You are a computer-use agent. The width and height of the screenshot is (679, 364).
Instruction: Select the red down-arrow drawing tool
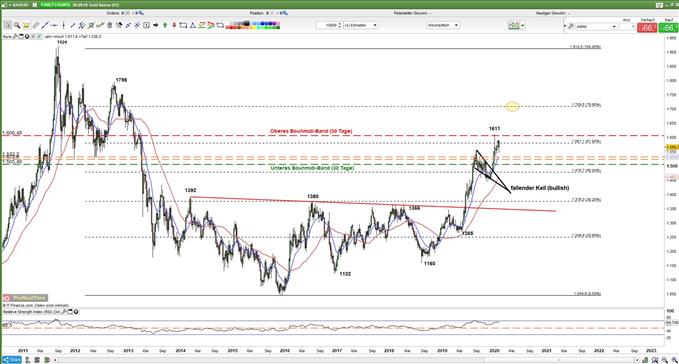coord(174,25)
